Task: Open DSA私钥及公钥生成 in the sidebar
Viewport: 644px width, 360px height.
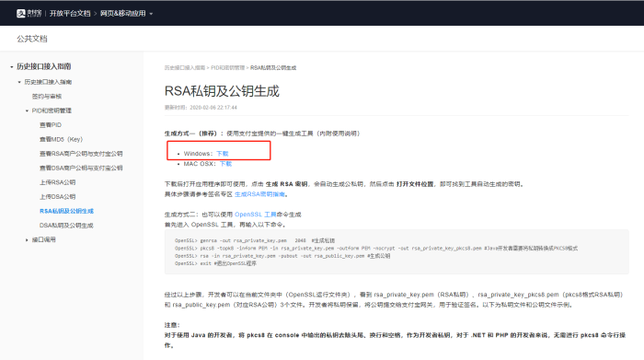Action: 66,226
